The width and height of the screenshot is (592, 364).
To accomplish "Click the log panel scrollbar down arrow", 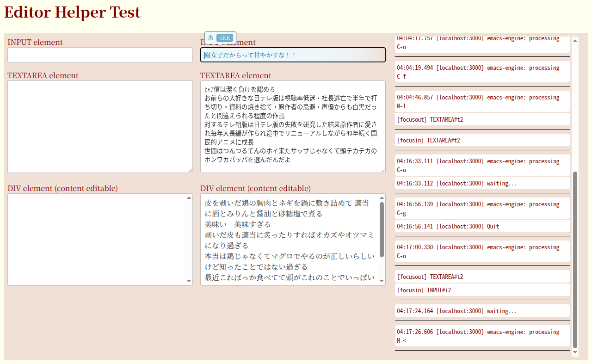I will coord(575,352).
